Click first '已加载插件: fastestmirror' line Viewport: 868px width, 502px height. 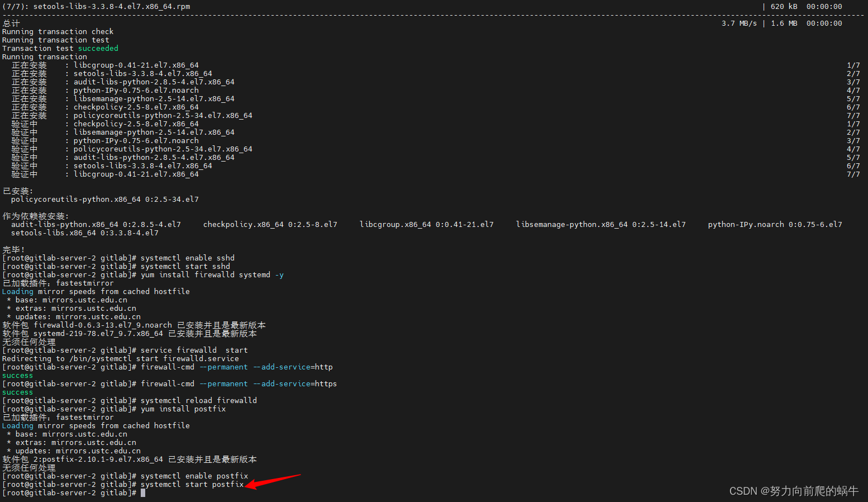[x=58, y=283]
